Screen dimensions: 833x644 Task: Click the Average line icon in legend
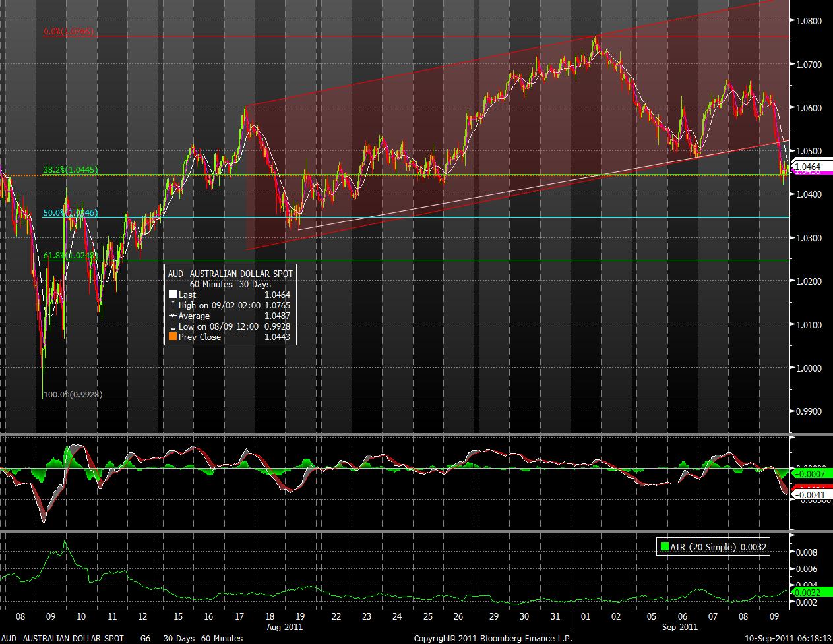click(x=173, y=316)
